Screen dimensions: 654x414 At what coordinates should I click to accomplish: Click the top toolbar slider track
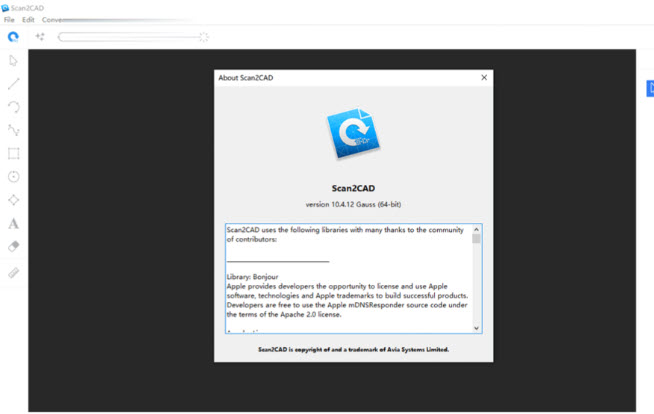[130, 37]
